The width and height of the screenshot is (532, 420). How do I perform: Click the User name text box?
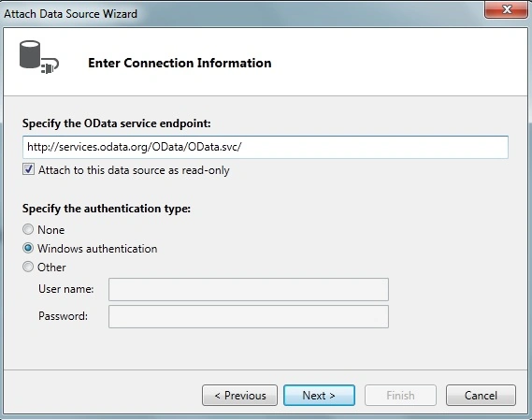(249, 289)
